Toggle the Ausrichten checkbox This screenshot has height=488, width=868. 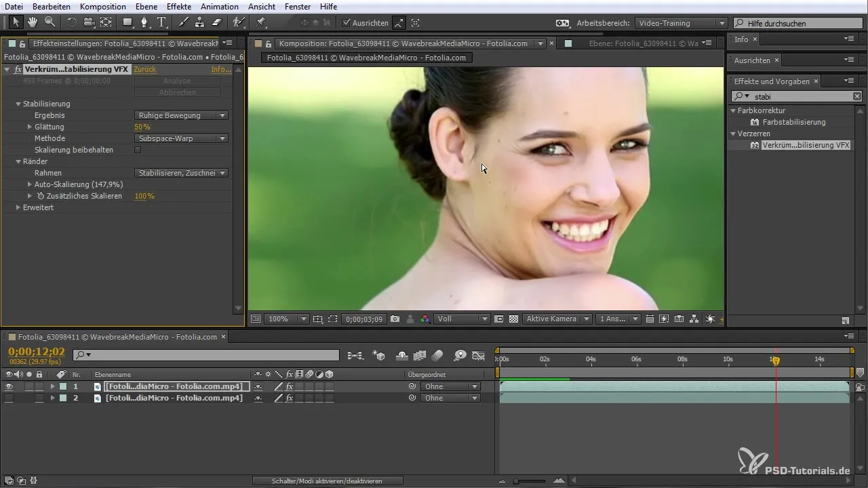347,23
